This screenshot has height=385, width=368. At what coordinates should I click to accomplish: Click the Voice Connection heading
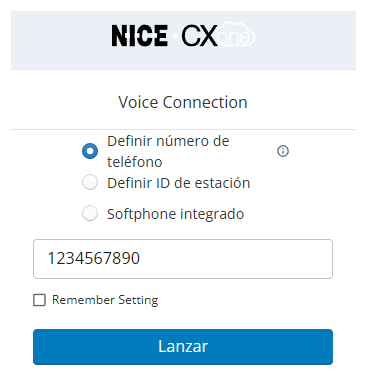click(183, 102)
